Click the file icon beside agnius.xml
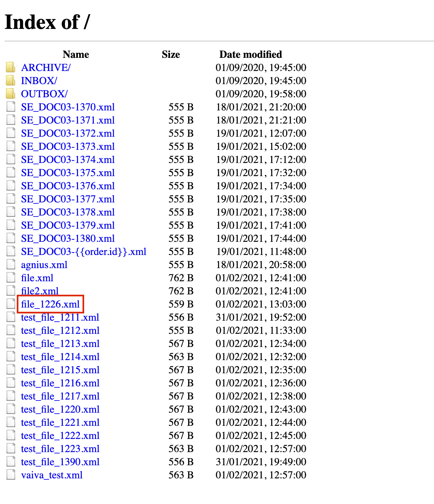The width and height of the screenshot is (434, 504). pyautogui.click(x=10, y=264)
